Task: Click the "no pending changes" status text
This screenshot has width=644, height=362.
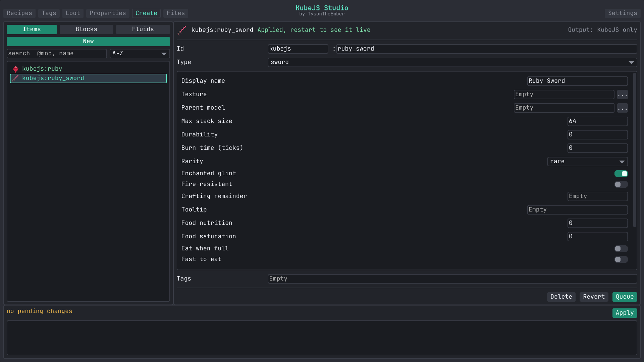Action: (x=40, y=311)
